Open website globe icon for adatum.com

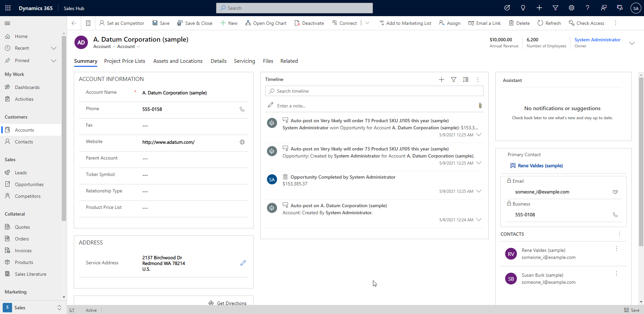pos(242,142)
